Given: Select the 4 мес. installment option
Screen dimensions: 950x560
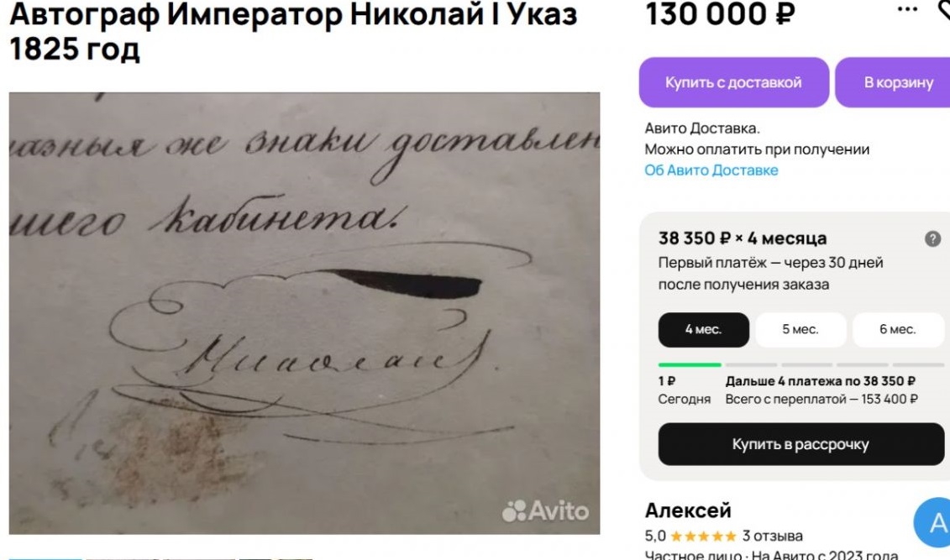Looking at the screenshot, I should pos(703,329).
